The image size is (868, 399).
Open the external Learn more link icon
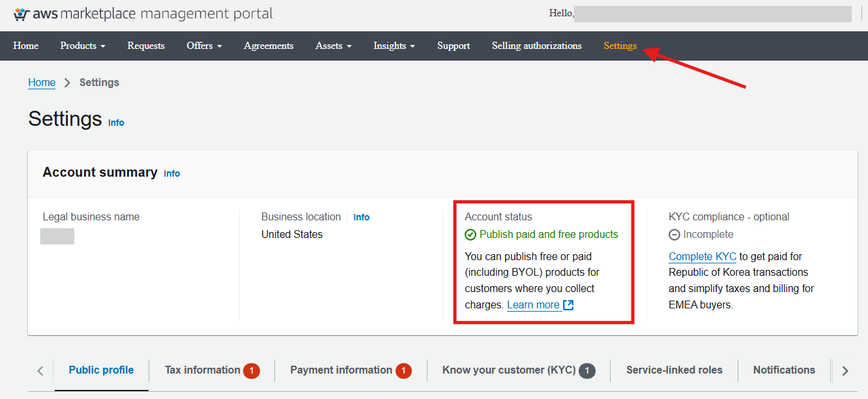point(568,304)
